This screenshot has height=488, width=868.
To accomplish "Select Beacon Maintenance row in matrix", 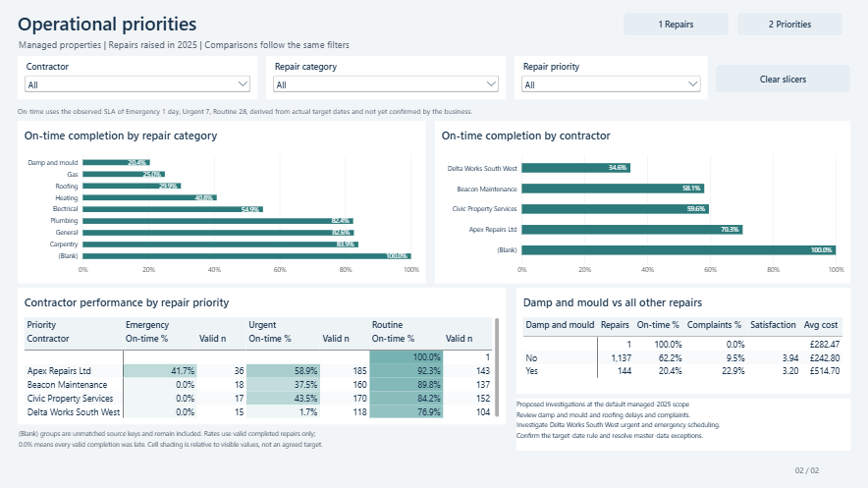I will pyautogui.click(x=258, y=385).
